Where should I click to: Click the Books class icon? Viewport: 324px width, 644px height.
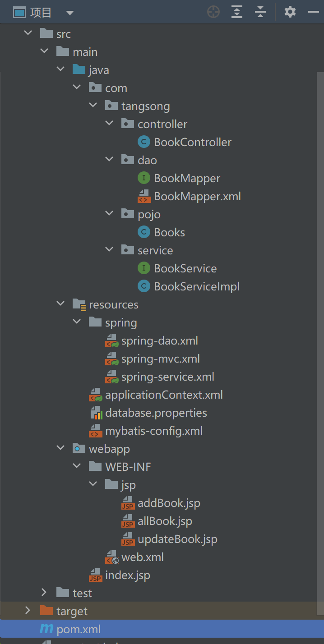point(143,232)
